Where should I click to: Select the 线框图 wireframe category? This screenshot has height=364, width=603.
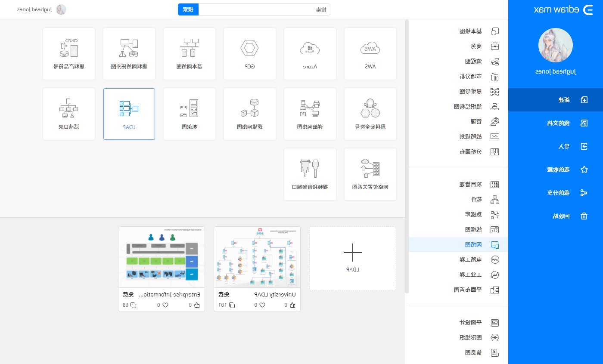pyautogui.click(x=458, y=229)
